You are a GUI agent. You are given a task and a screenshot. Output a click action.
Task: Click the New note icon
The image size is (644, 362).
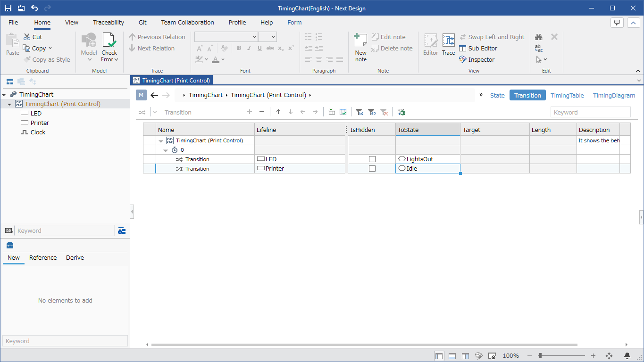point(360,41)
